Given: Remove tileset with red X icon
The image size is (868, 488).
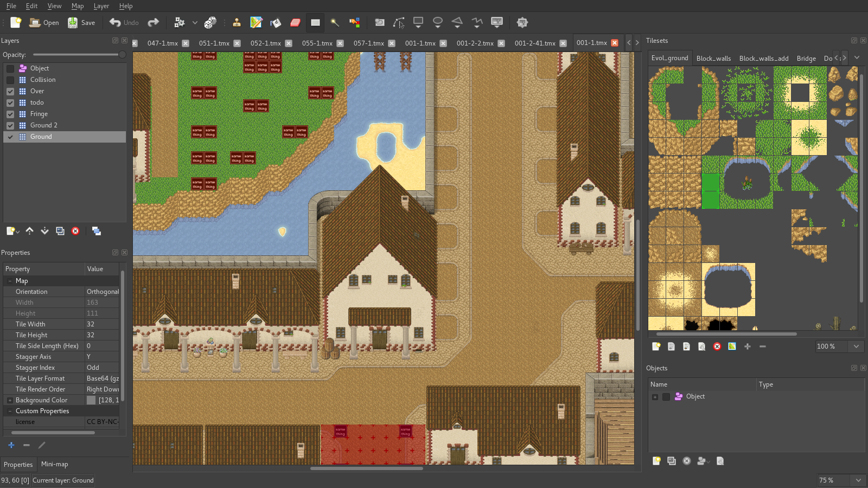Looking at the screenshot, I should click(x=717, y=346).
